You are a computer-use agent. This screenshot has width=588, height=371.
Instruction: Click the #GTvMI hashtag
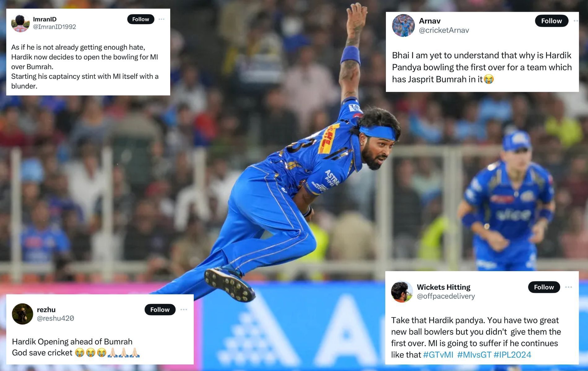coord(438,355)
